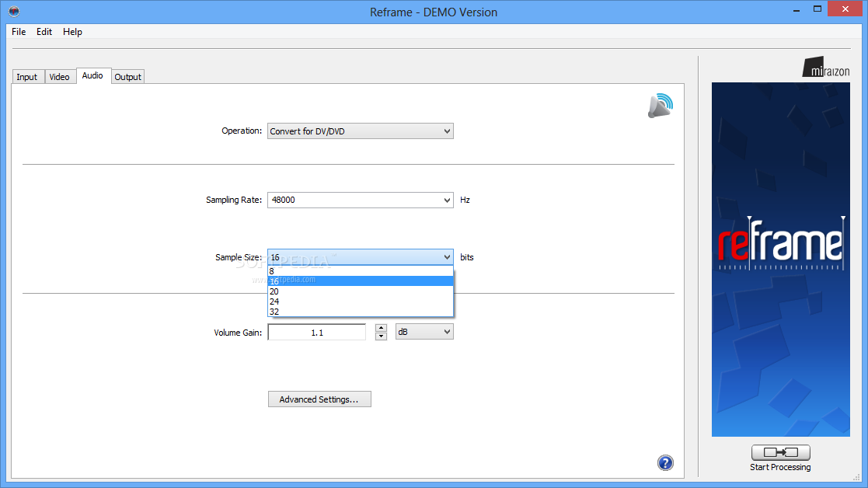Click the Operation label
Screen dimensions: 868x488
242,131
